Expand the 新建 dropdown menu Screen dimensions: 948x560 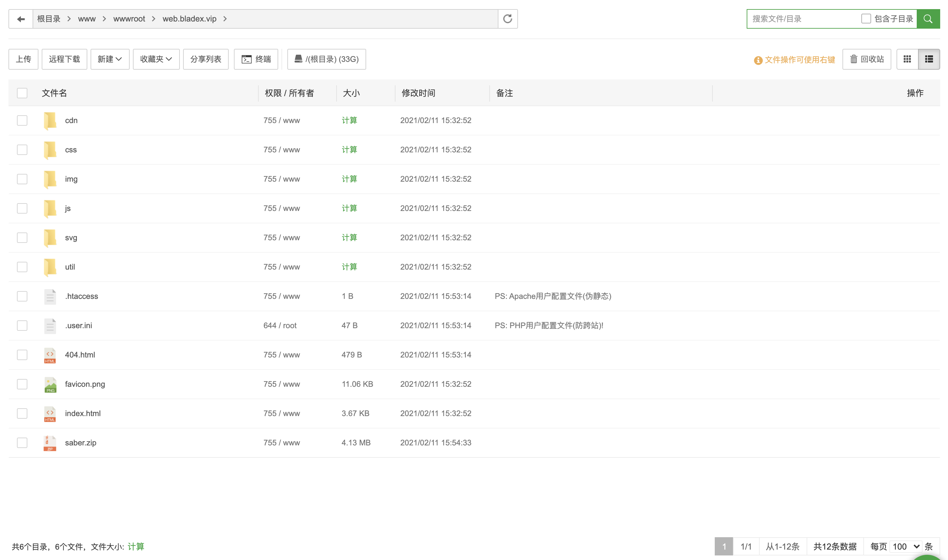click(x=110, y=59)
